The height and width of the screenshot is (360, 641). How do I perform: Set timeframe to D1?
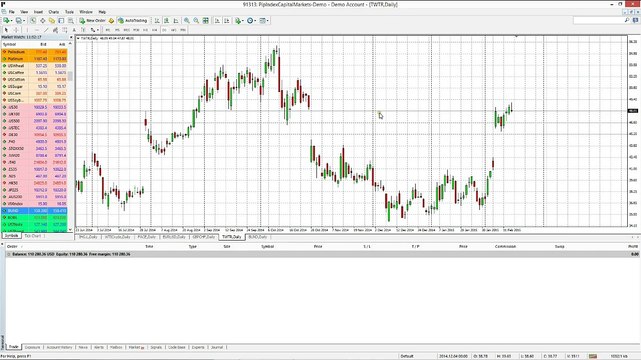click(164, 30)
